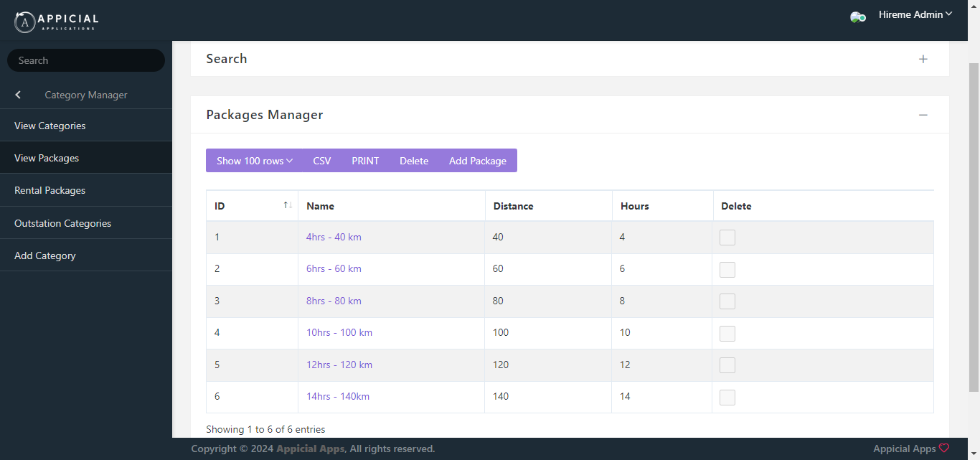
Task: Click the page vertical scrollbar
Action: pyautogui.click(x=974, y=227)
